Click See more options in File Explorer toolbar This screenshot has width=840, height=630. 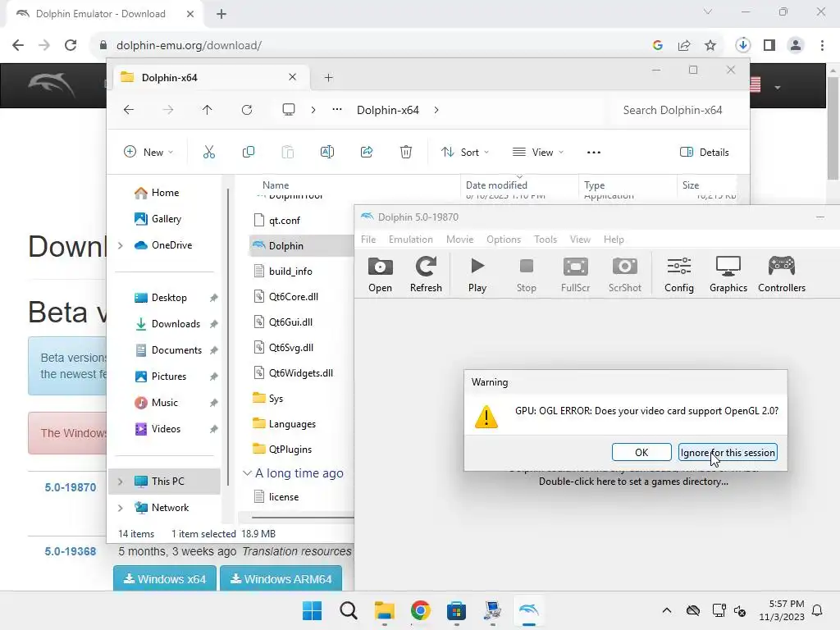coord(594,152)
